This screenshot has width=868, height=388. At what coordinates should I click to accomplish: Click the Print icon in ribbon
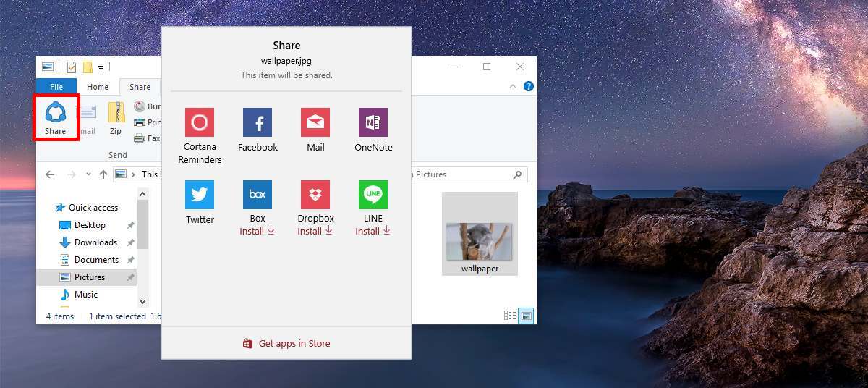coord(140,122)
